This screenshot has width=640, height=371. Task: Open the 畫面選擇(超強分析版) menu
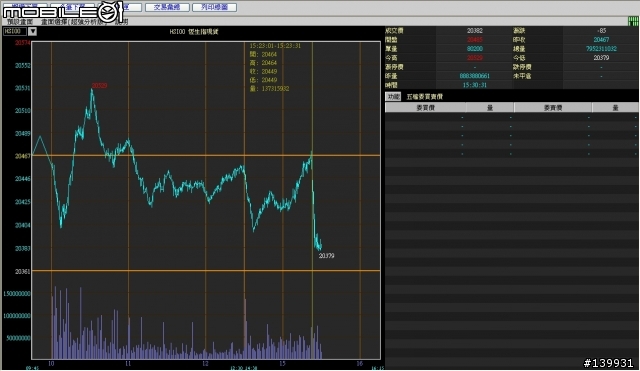[x=73, y=22]
